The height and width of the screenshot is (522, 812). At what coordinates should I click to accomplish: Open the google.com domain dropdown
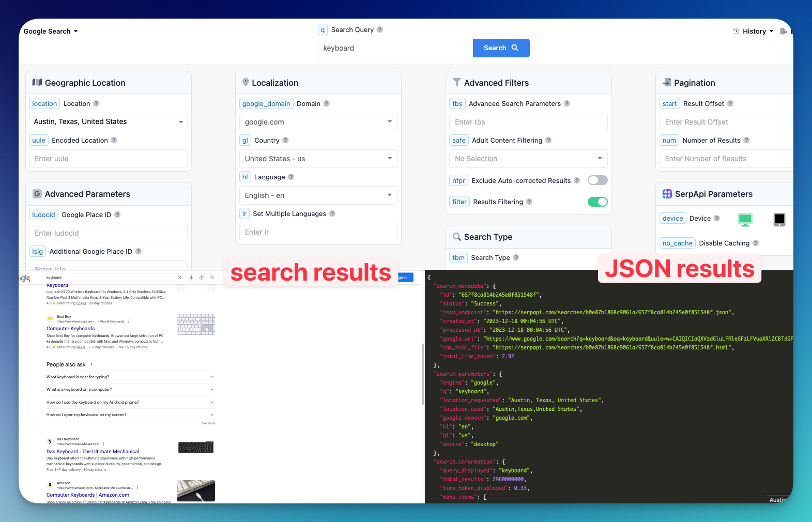[x=318, y=122]
